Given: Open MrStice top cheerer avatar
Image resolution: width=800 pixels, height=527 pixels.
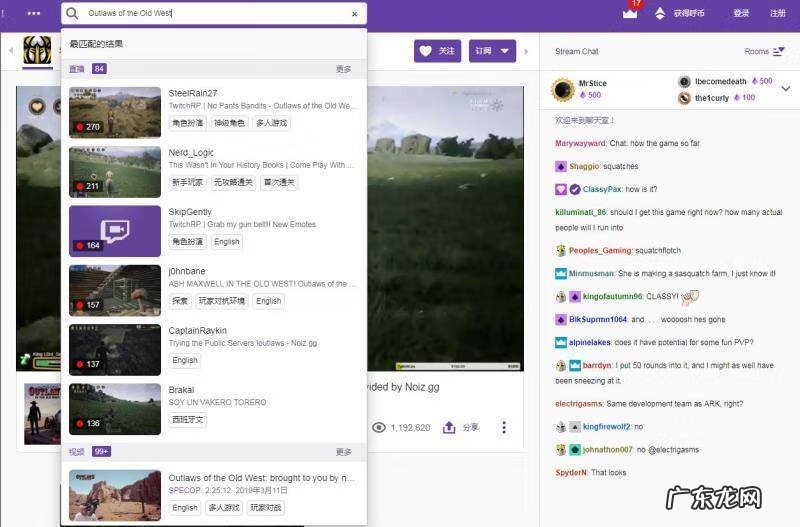Looking at the screenshot, I should [563, 89].
